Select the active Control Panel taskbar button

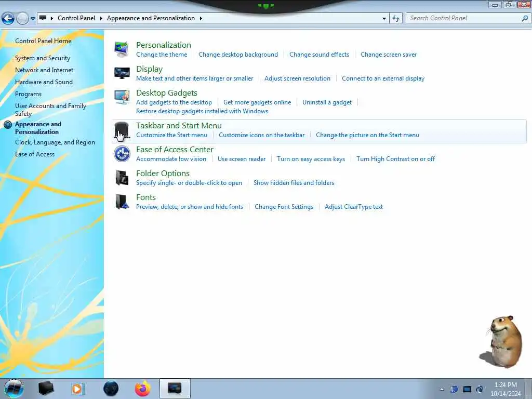pyautogui.click(x=175, y=389)
